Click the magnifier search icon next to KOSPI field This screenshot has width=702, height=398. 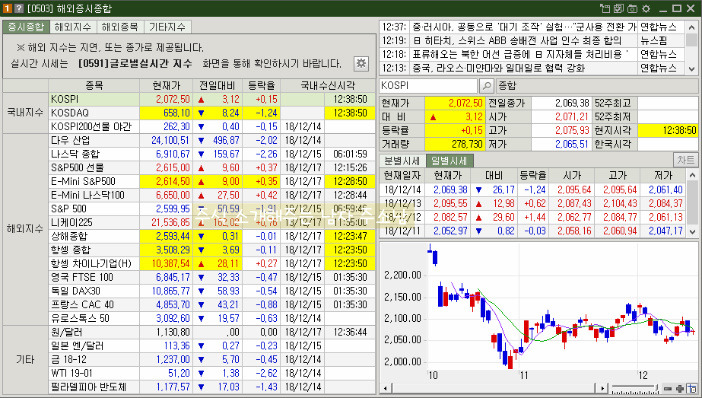point(486,86)
